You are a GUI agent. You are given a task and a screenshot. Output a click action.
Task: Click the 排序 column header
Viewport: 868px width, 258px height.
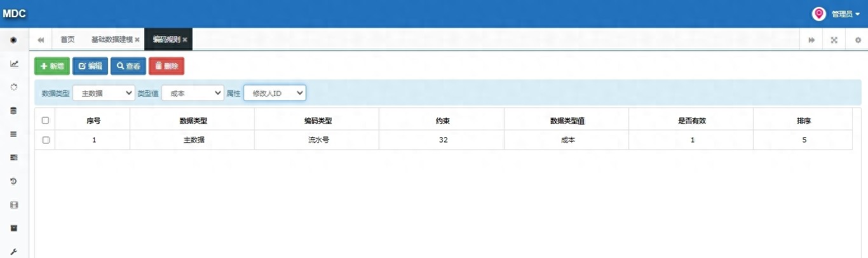[804, 120]
